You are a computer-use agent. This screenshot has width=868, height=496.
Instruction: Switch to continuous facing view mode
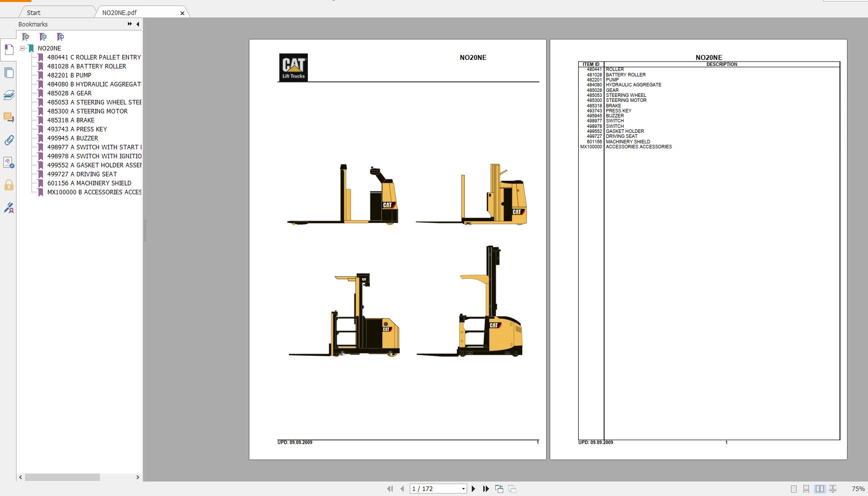(833, 489)
